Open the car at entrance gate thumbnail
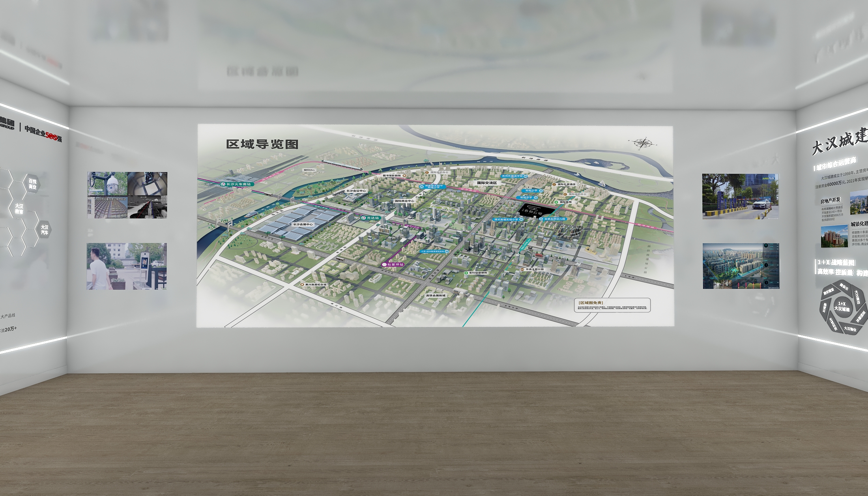 (740, 196)
